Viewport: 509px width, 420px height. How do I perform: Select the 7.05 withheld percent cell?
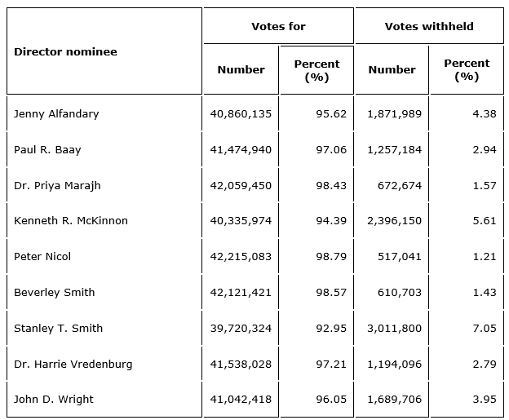[484, 328]
